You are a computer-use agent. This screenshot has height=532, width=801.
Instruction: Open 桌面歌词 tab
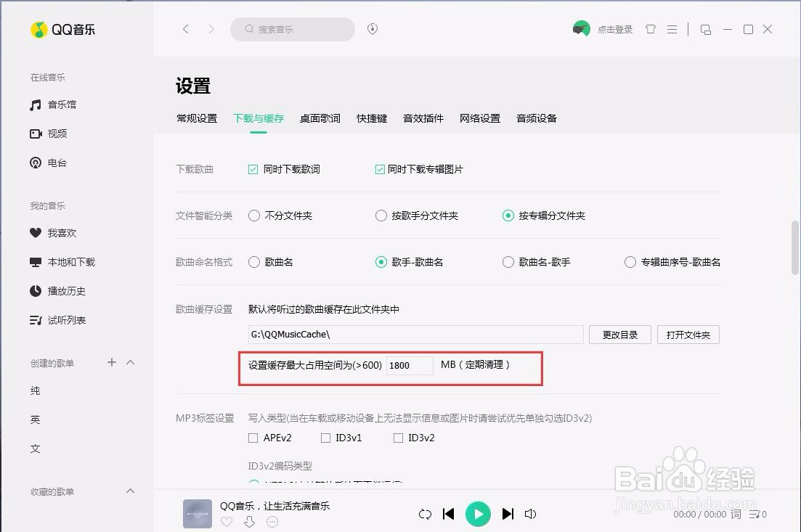click(x=320, y=118)
